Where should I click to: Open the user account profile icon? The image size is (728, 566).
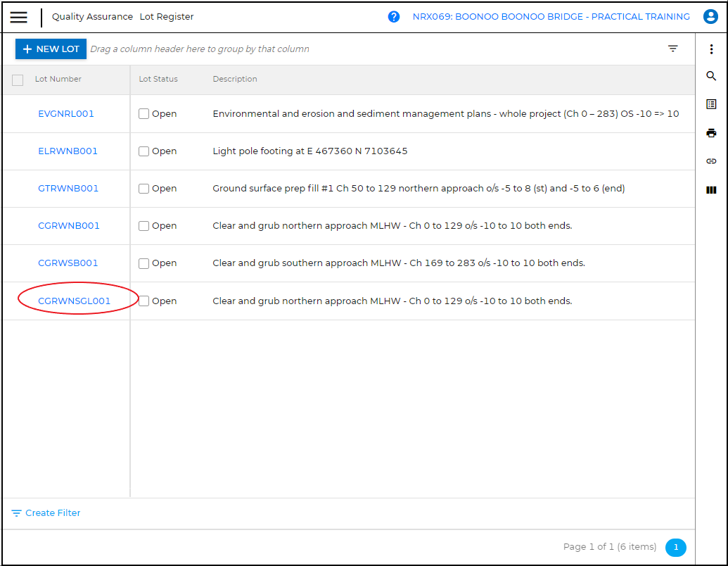pos(710,17)
